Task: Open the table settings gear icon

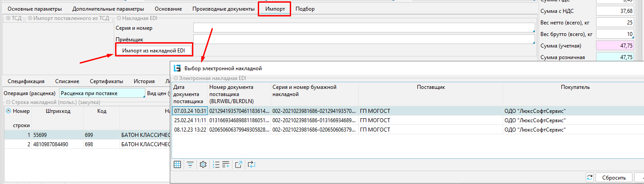Action: pyautogui.click(x=203, y=164)
